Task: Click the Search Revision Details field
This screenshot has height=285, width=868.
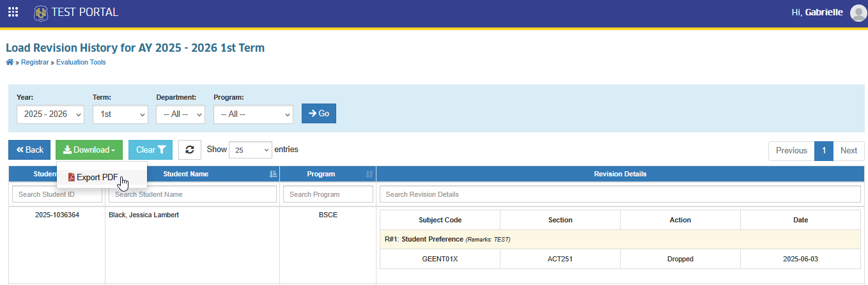Action: 620,194
